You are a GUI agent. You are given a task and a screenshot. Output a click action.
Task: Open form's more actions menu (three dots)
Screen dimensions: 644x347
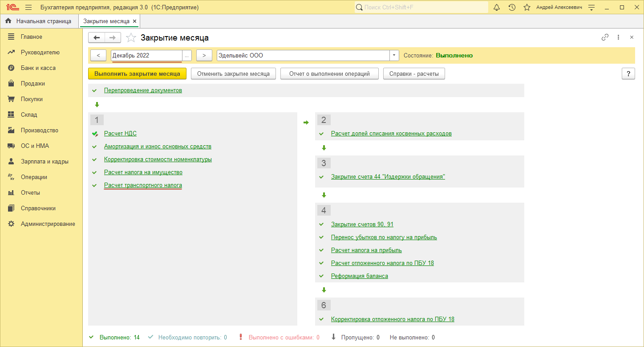tap(618, 37)
